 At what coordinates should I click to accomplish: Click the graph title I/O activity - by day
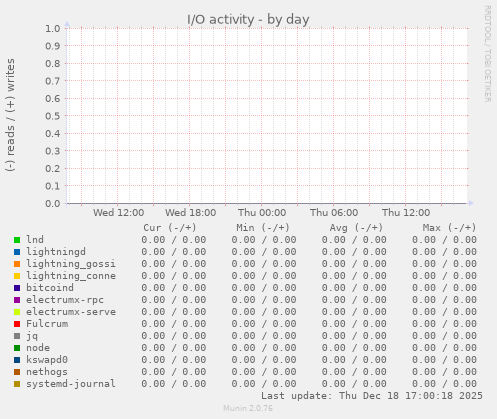click(x=248, y=19)
